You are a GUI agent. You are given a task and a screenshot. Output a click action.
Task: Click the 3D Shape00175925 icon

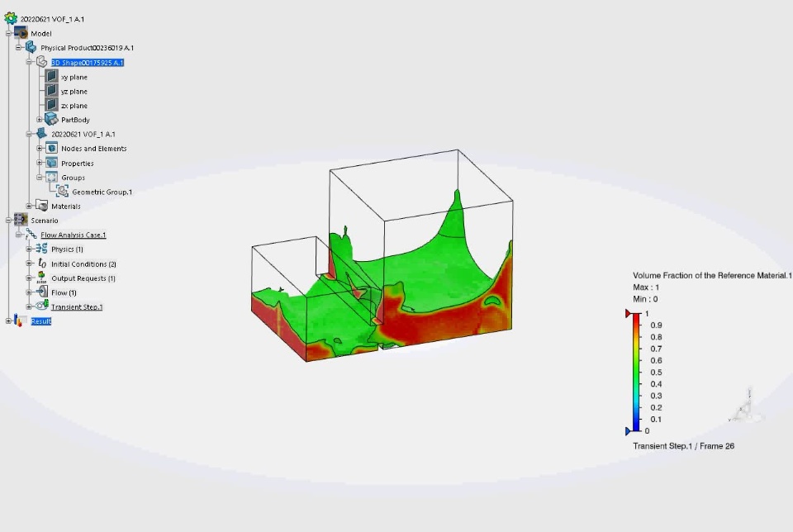point(41,62)
